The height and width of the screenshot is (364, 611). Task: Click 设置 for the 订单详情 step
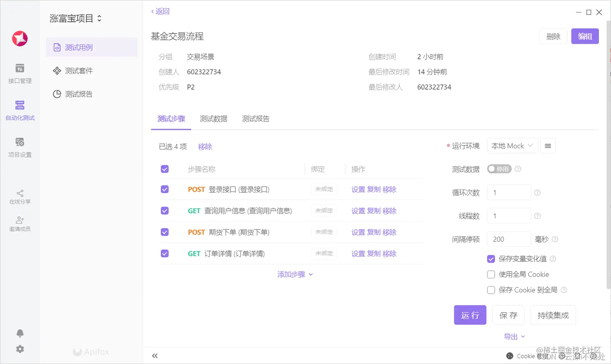point(358,254)
